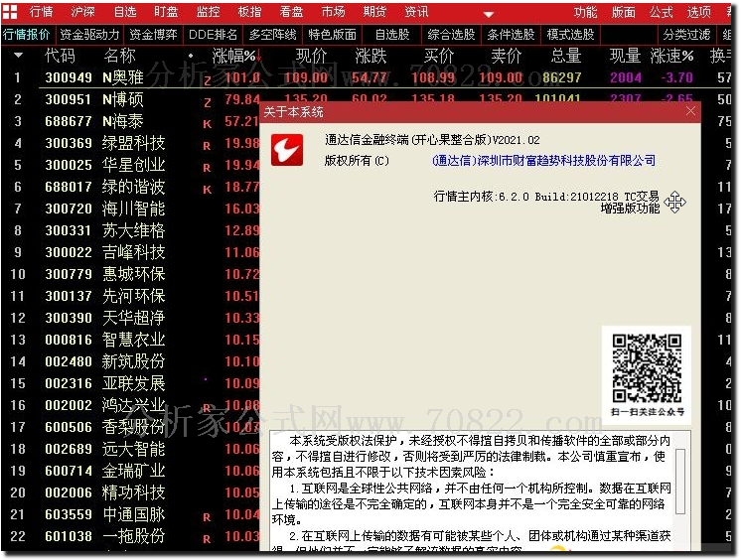Sort by 代码 column header
Screen dimensions: 741x560
pos(60,56)
